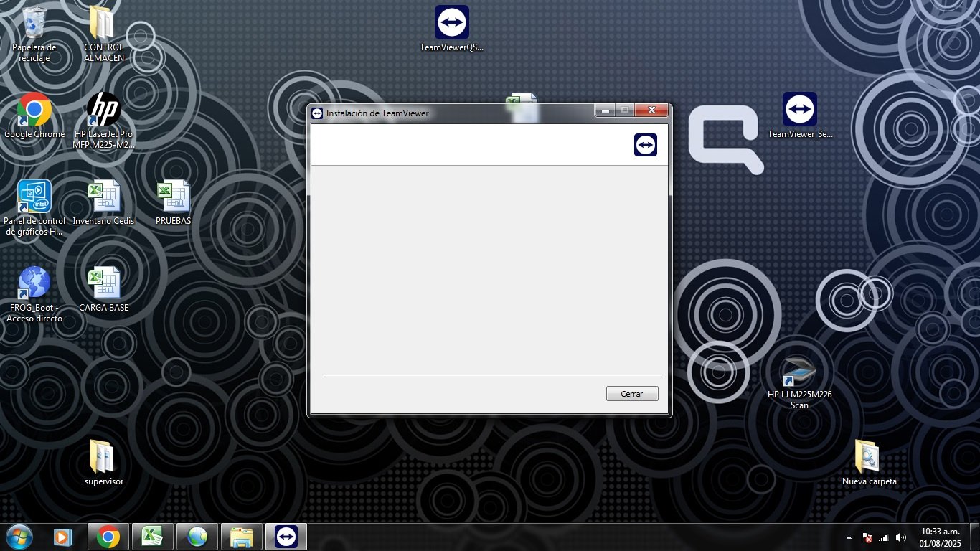This screenshot has width=980, height=551.
Task: Select the TeamViewer_Se... desktop icon
Action: 800,116
